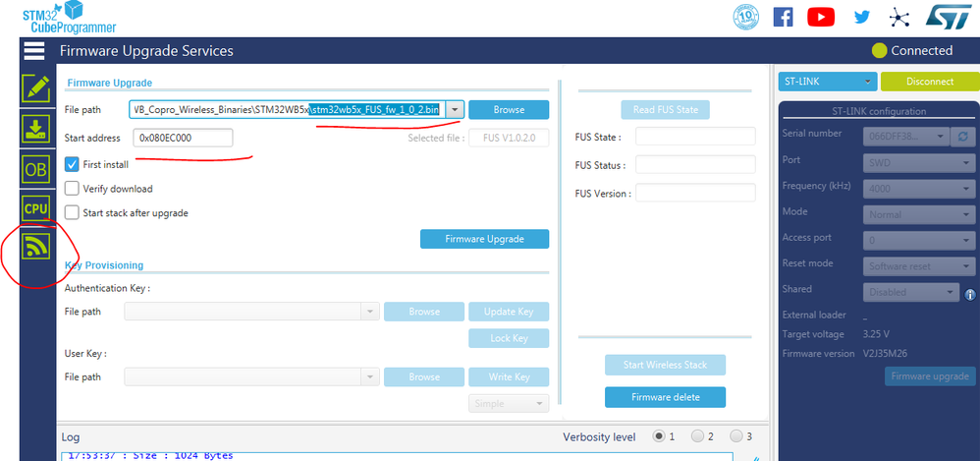Select verbosity level 2
This screenshot has height=461, width=980.
pyautogui.click(x=697, y=436)
